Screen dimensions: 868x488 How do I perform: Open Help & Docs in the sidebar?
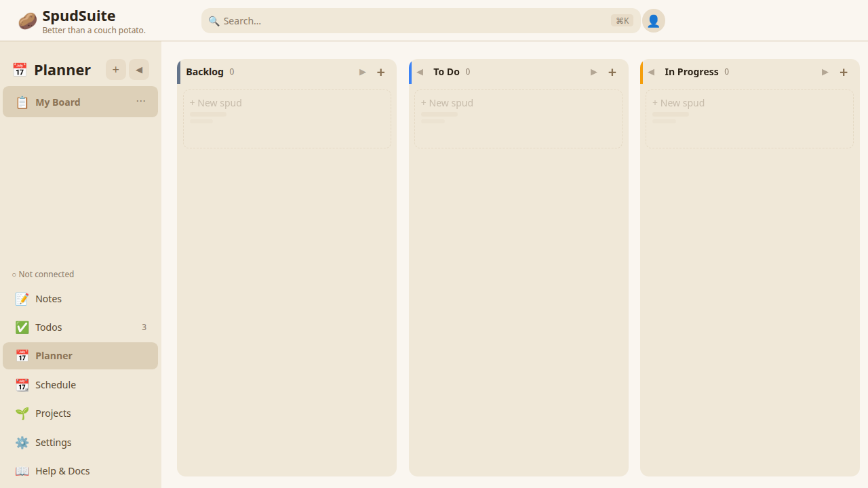[x=80, y=471]
